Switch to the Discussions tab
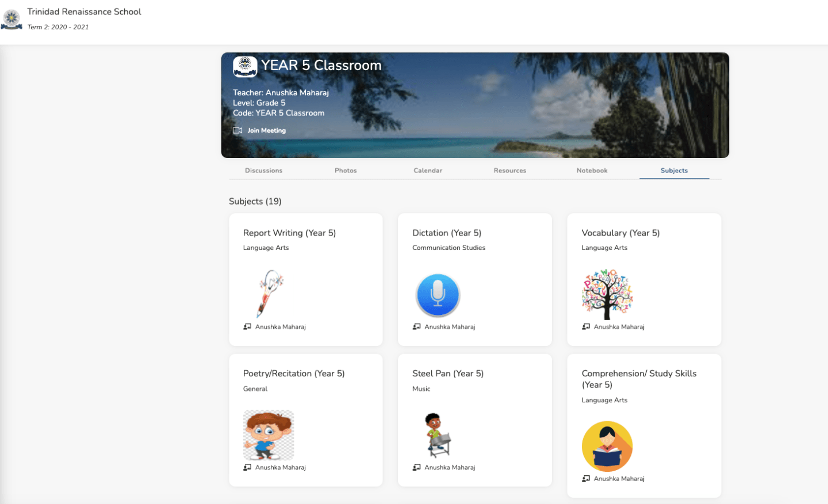 pos(263,170)
